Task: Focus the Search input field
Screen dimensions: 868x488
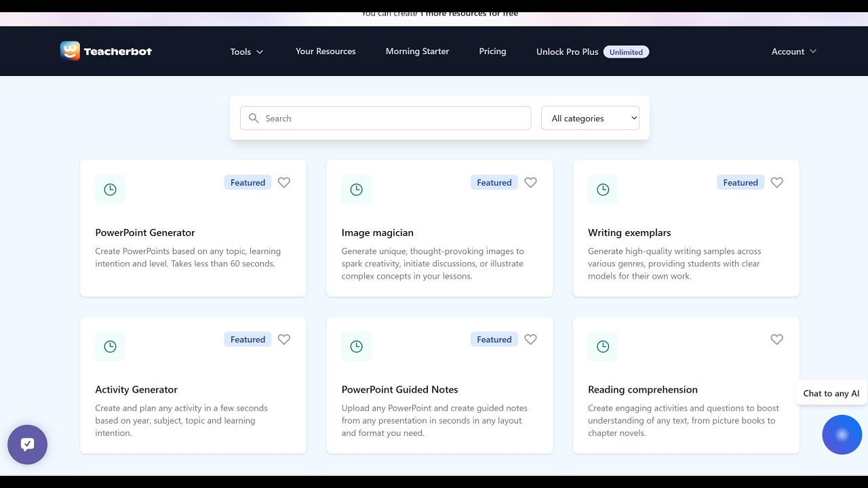Action: [x=385, y=118]
